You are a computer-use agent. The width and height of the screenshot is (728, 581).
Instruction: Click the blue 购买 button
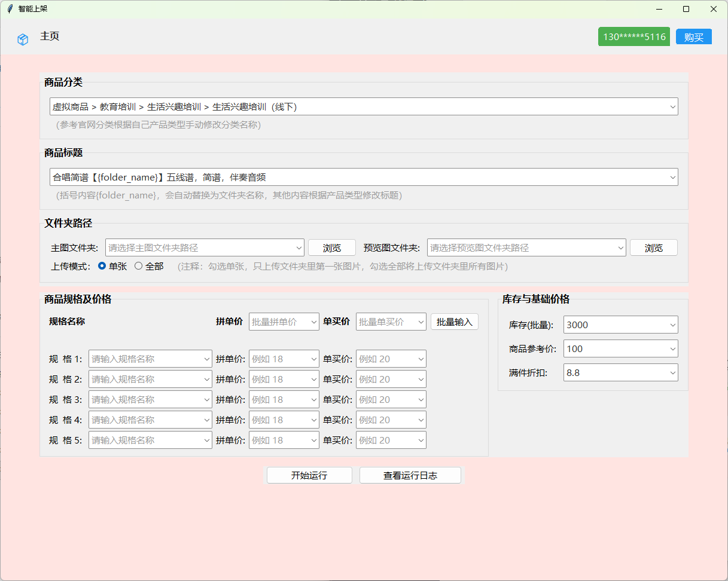pos(693,37)
